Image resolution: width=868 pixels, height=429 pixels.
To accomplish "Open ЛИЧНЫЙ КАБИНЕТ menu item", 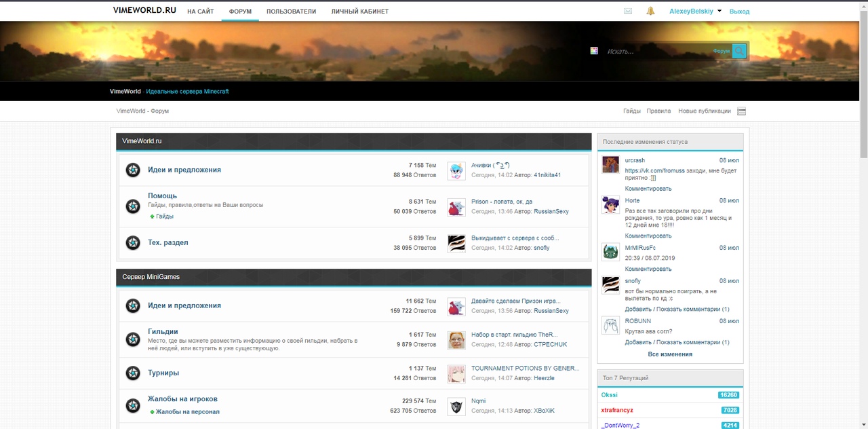I will pyautogui.click(x=360, y=12).
